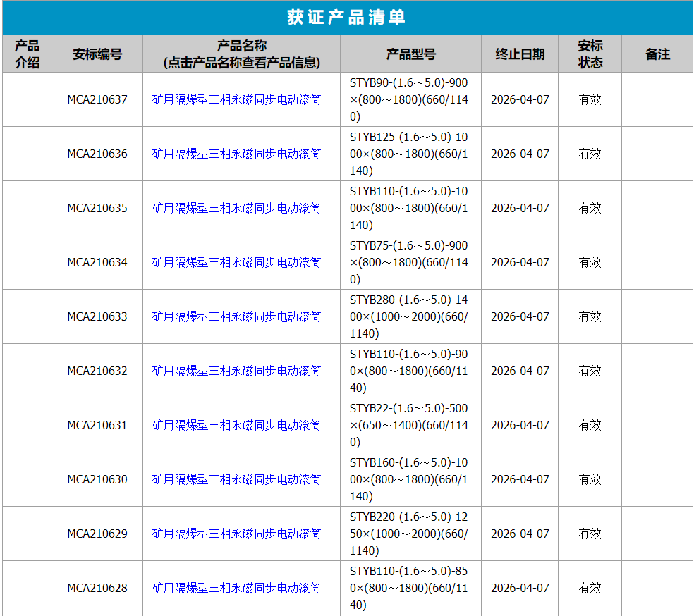The width and height of the screenshot is (694, 616).
Task: Open product link in row MCA210635
Action: click(236, 208)
